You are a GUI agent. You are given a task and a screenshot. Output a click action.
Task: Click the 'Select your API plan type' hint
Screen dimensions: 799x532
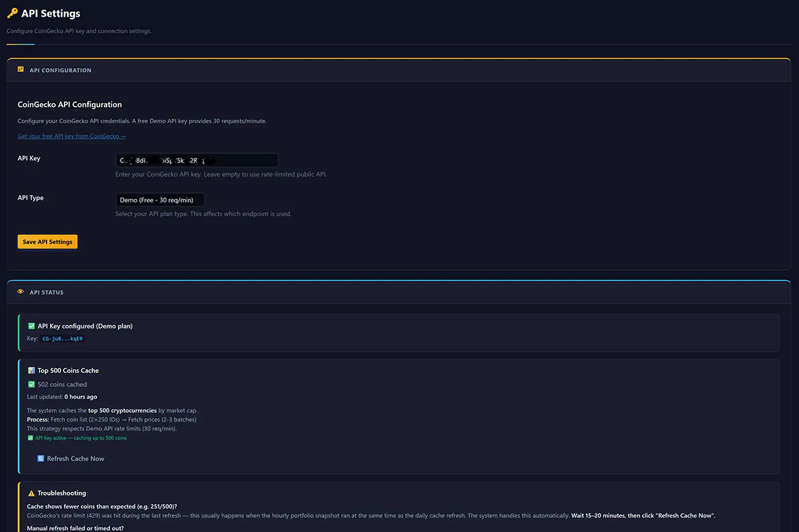pyautogui.click(x=203, y=214)
